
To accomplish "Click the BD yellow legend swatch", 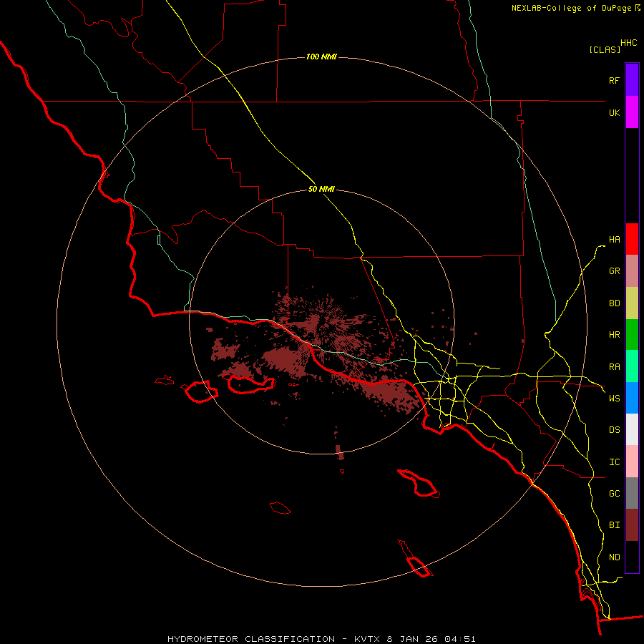I will pyautogui.click(x=632, y=303).
